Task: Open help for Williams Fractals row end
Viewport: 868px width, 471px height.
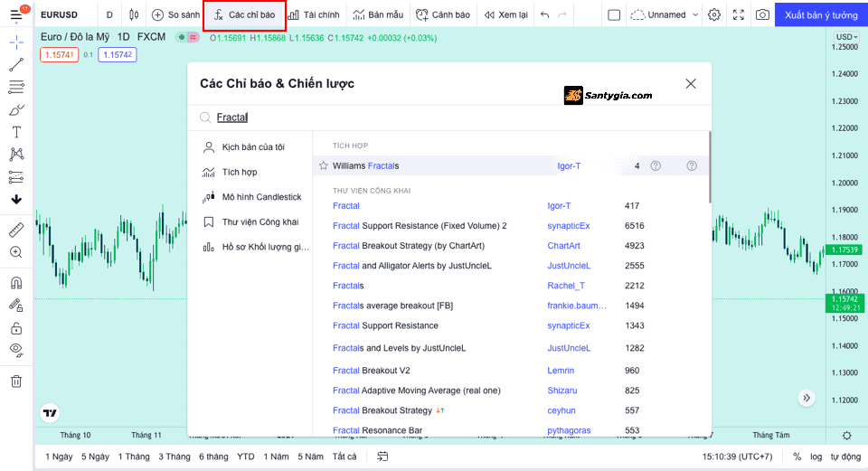Action: point(692,165)
